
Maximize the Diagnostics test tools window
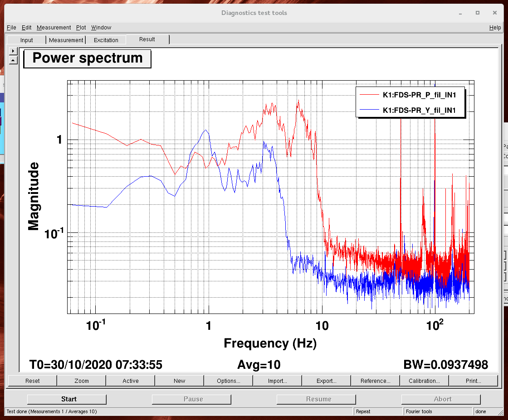click(x=477, y=13)
